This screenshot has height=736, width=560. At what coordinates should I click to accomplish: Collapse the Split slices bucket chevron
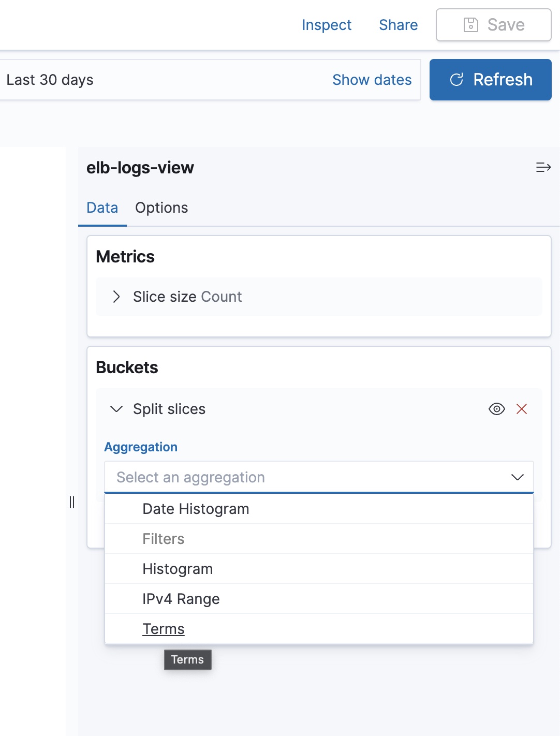116,409
